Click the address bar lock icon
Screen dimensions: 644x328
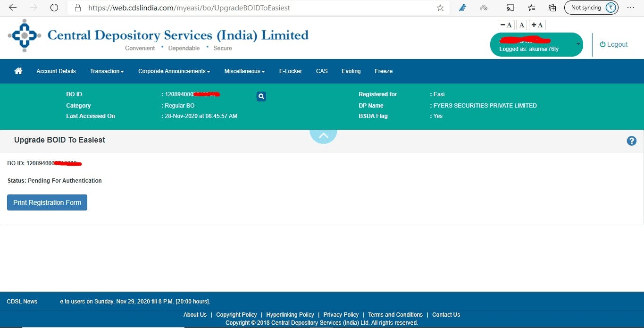(x=78, y=8)
